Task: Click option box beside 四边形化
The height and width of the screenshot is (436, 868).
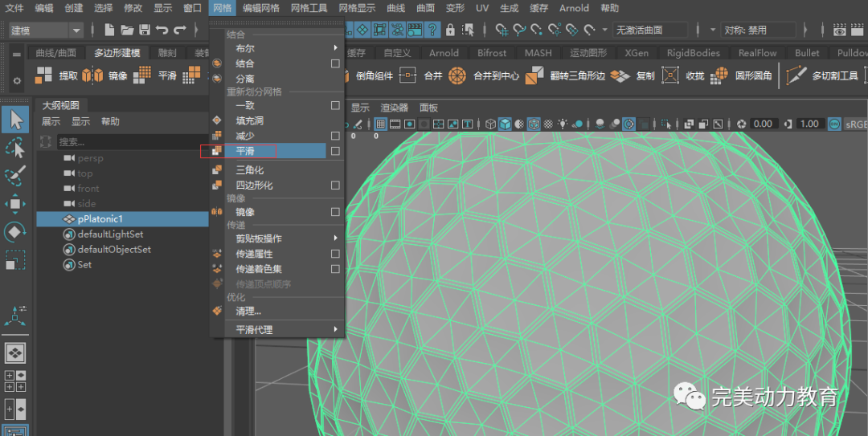Action: [x=335, y=185]
